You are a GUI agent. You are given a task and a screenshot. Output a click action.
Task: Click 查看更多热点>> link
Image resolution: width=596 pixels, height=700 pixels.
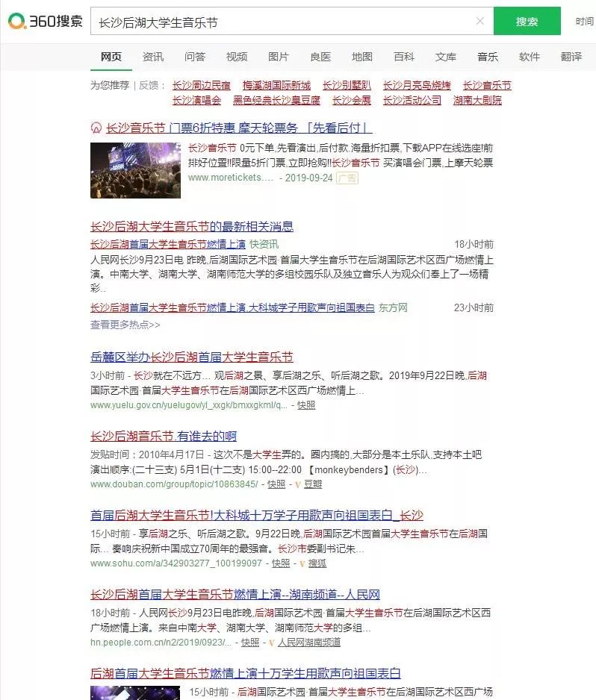125,325
